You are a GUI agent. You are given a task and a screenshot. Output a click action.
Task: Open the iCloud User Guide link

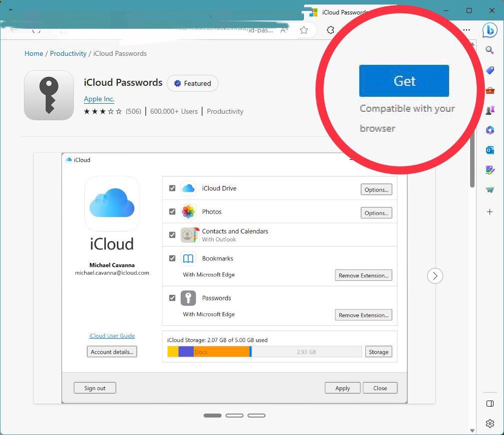[x=112, y=336]
